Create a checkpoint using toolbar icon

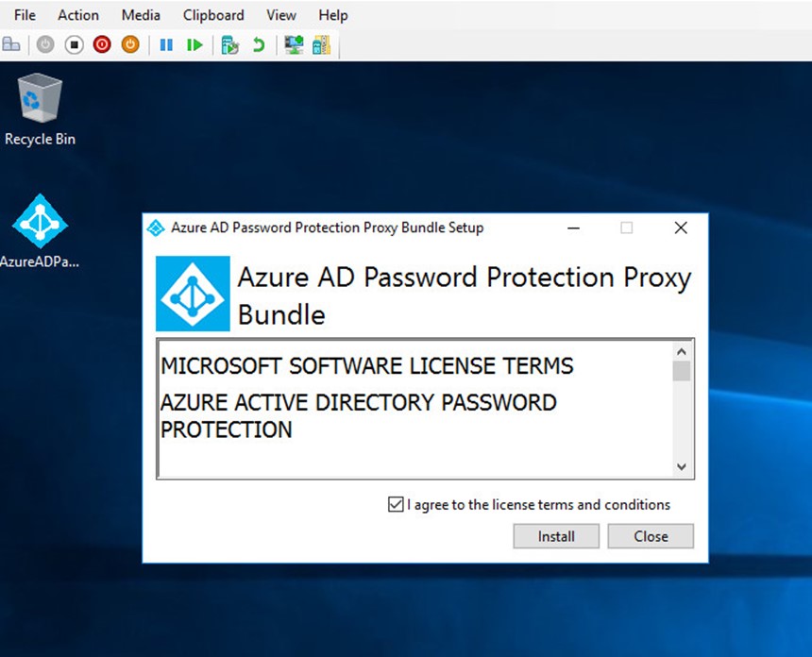(x=229, y=45)
